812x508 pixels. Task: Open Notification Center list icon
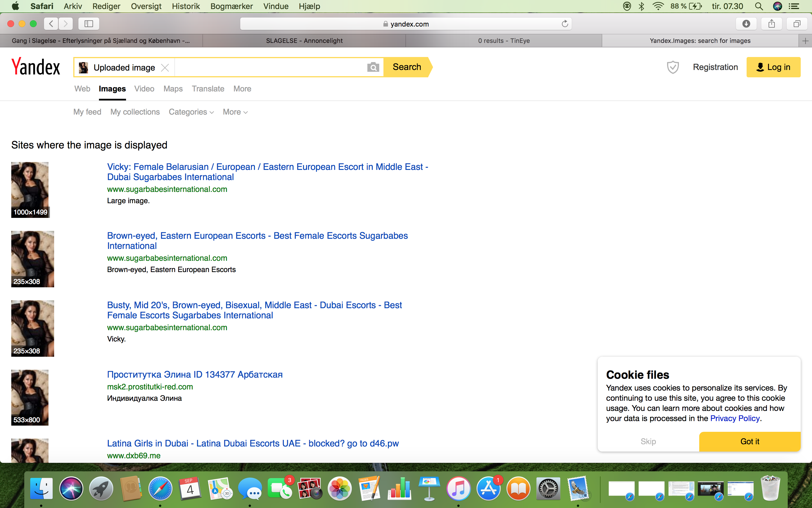[794, 6]
